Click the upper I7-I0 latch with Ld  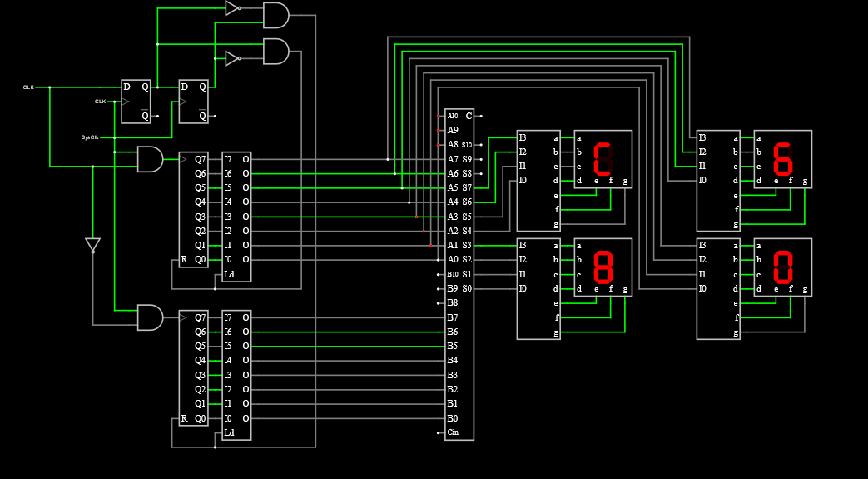tap(236, 217)
